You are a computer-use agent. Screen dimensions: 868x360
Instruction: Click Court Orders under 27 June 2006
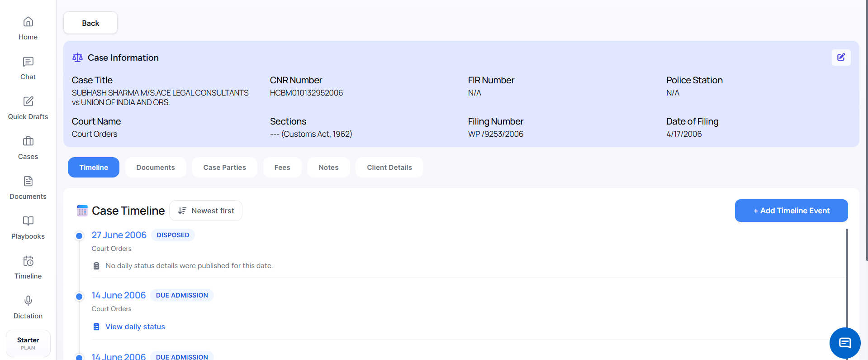pyautogui.click(x=111, y=249)
